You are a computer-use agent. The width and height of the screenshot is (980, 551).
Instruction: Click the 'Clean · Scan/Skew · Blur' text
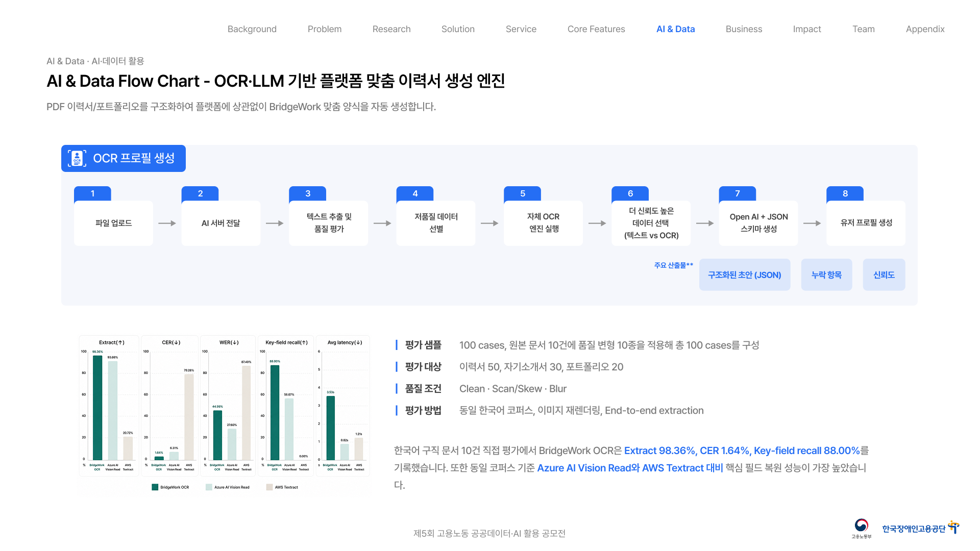(513, 389)
